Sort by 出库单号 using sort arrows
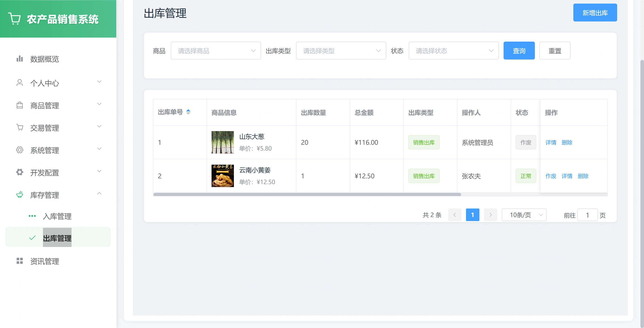This screenshot has width=644, height=328. click(x=188, y=112)
